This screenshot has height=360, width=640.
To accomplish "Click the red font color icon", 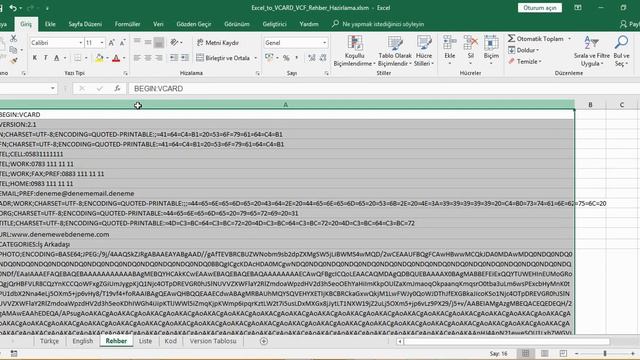I will point(116,58).
